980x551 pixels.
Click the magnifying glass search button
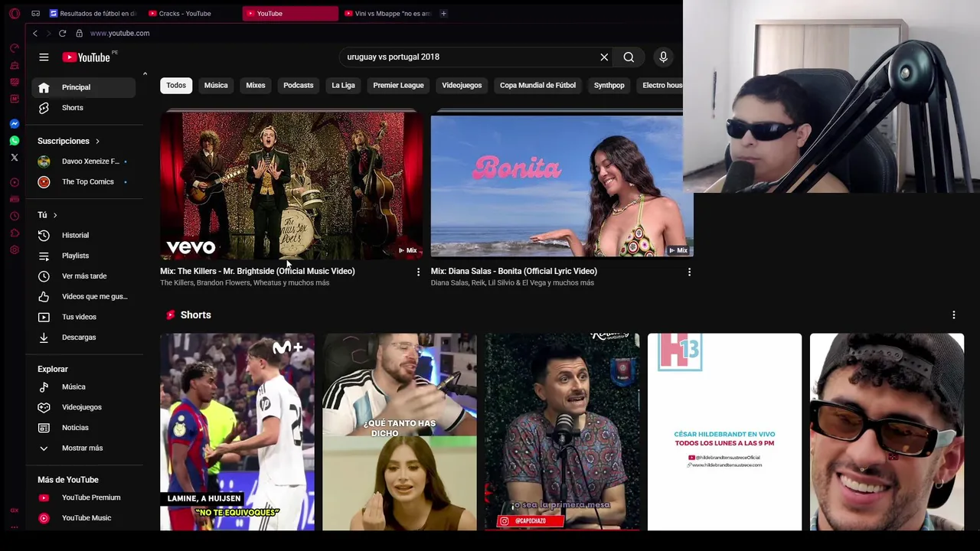click(629, 57)
